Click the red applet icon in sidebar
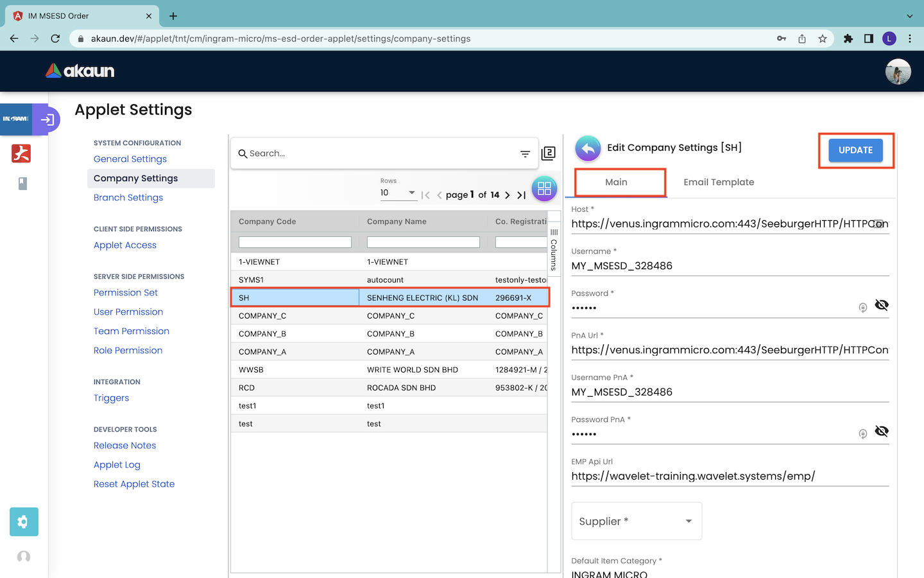The height and width of the screenshot is (578, 924). click(21, 153)
